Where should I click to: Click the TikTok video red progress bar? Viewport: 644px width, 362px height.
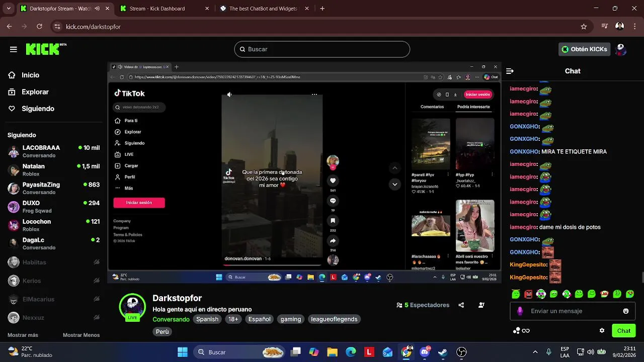(272, 264)
